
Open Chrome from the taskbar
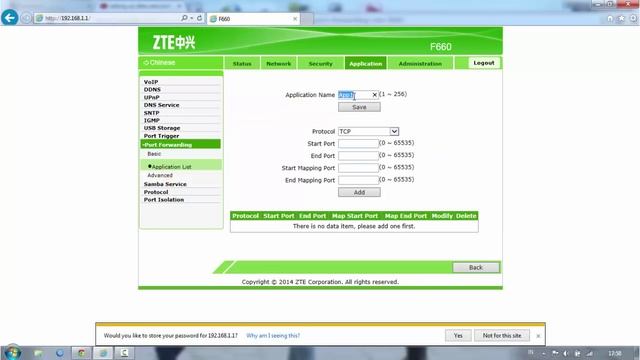(81, 353)
